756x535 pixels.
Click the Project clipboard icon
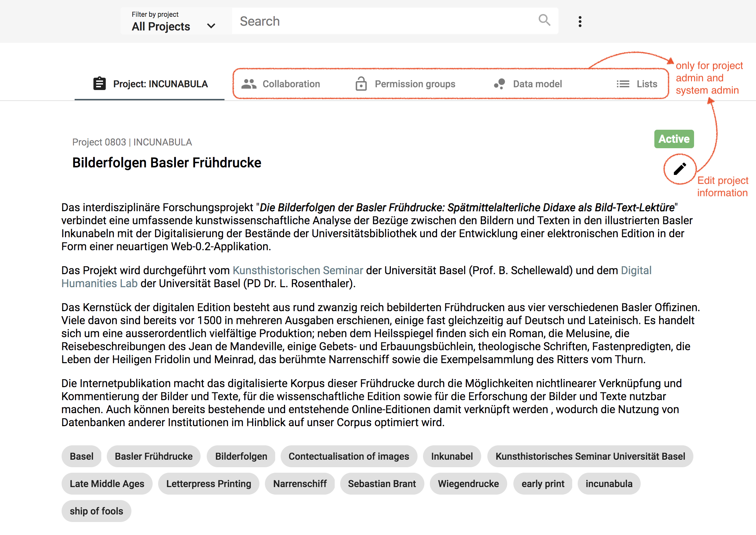[100, 84]
